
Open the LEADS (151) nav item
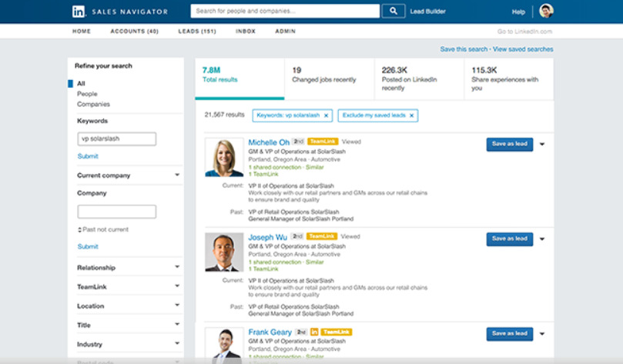[x=197, y=31]
